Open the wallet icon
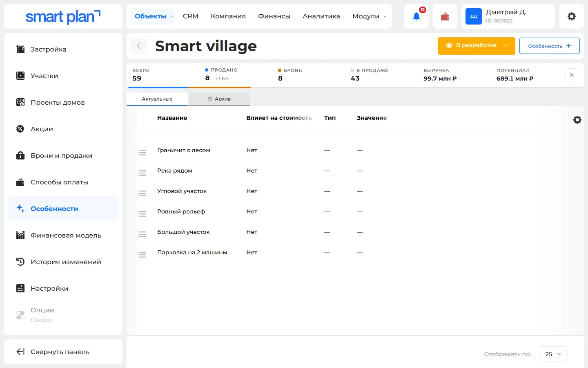This screenshot has width=588, height=368. [445, 16]
